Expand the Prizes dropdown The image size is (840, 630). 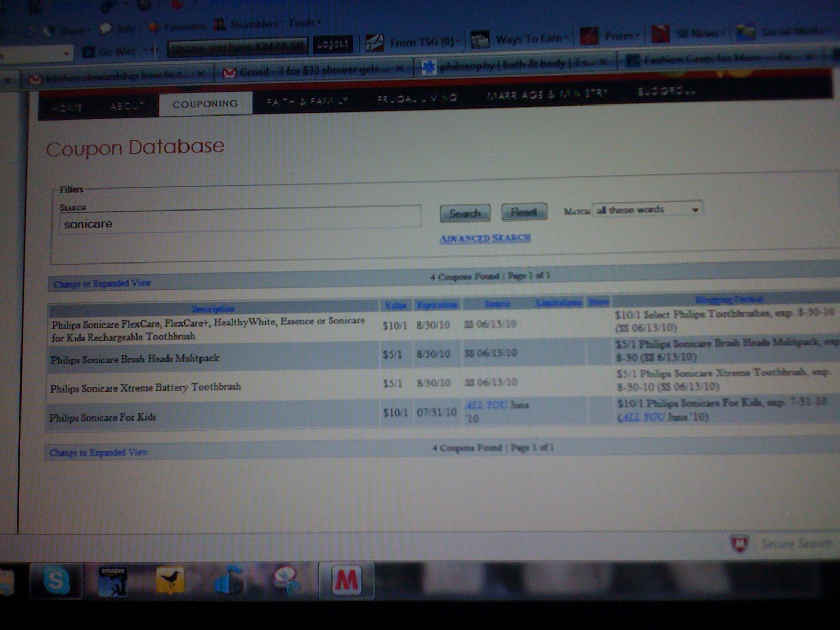[x=637, y=36]
